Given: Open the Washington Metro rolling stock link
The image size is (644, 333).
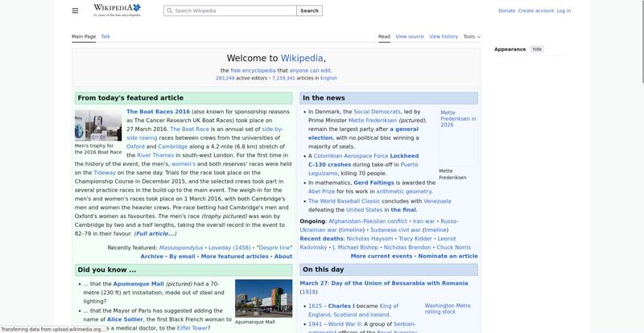Looking at the screenshot, I should [x=447, y=309].
